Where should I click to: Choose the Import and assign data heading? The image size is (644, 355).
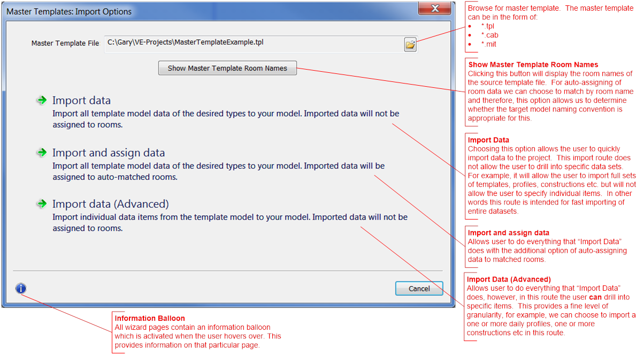[109, 153]
